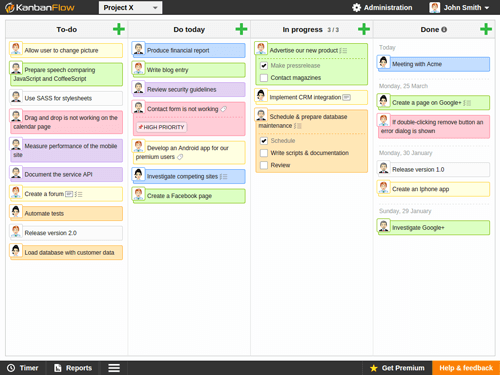Click the avatar on Meeting with Acme card
This screenshot has width=500, height=375.
click(383, 62)
